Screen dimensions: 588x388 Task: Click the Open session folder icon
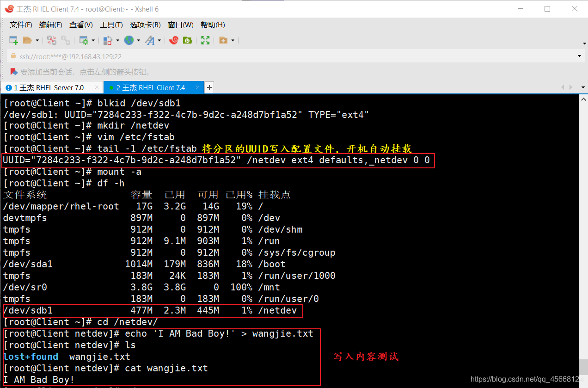[28, 41]
